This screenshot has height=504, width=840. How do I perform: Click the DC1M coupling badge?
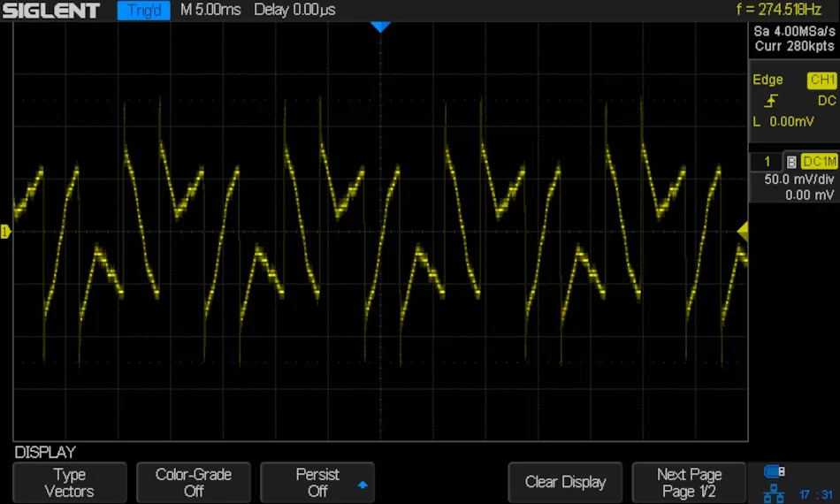[819, 161]
